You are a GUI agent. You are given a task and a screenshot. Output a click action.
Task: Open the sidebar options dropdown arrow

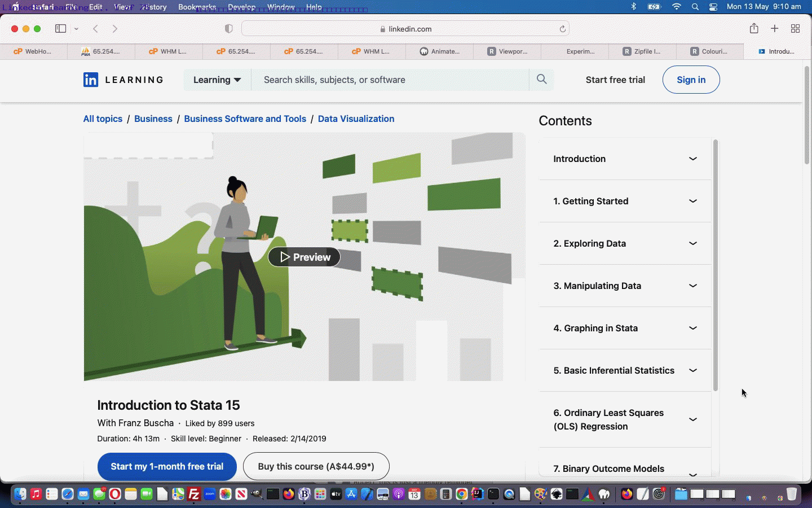point(76,29)
